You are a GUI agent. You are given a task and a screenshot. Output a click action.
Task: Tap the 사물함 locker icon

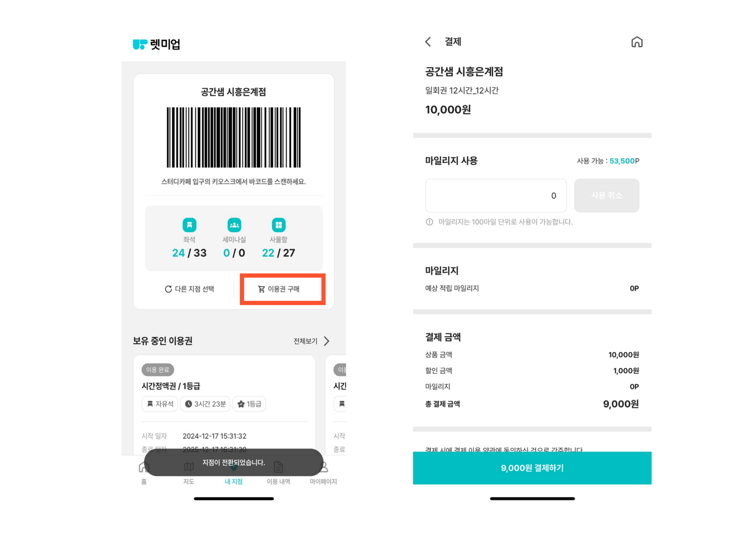pyautogui.click(x=279, y=225)
